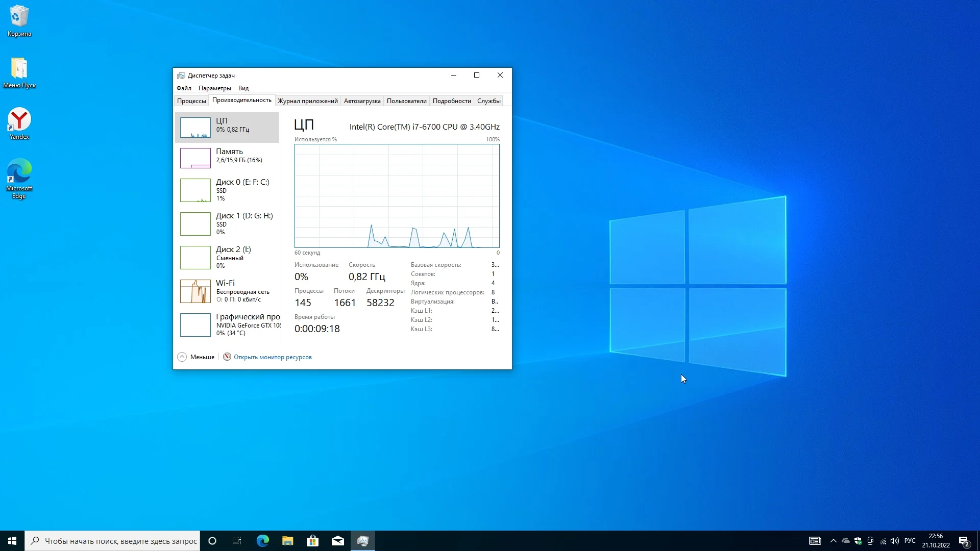
Task: Select the Wi-Fi performance graph entry
Action: [228, 291]
